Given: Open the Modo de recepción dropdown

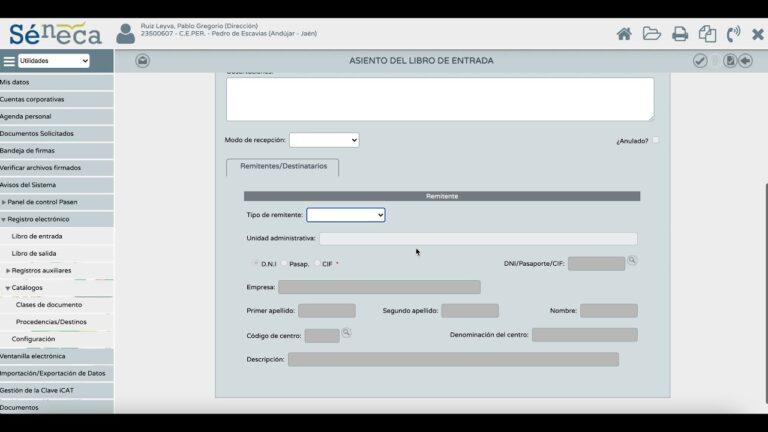Looking at the screenshot, I should pos(324,140).
